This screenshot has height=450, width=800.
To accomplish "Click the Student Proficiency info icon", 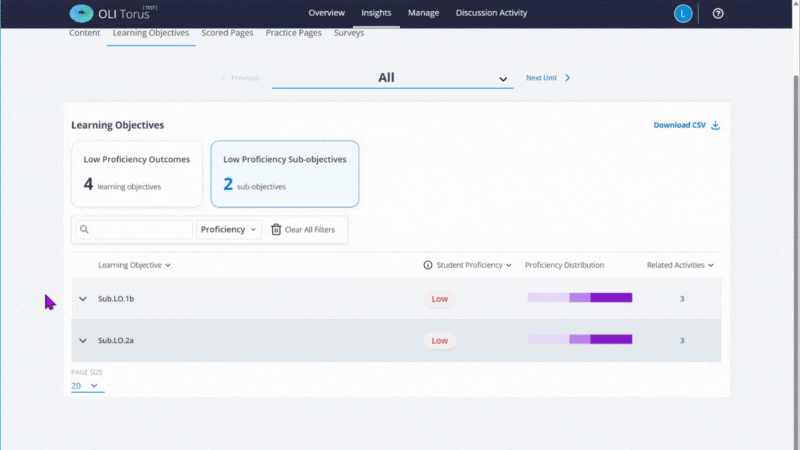I will (428, 265).
